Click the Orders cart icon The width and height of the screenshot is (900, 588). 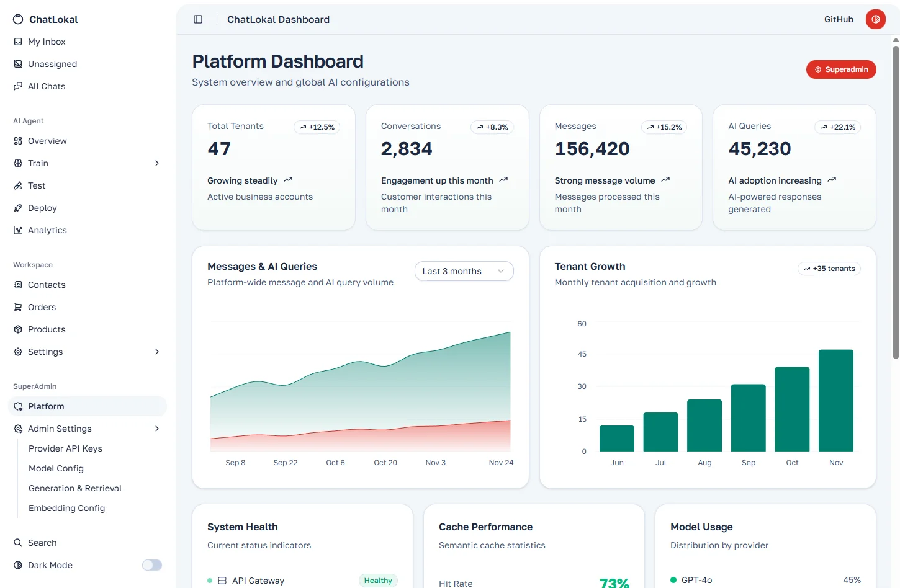tap(18, 307)
